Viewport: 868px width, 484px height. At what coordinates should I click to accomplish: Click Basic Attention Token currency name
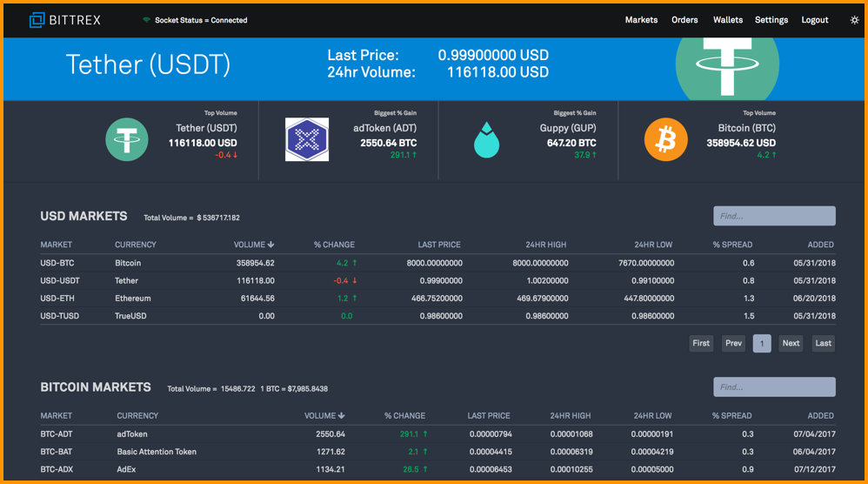pyautogui.click(x=157, y=452)
